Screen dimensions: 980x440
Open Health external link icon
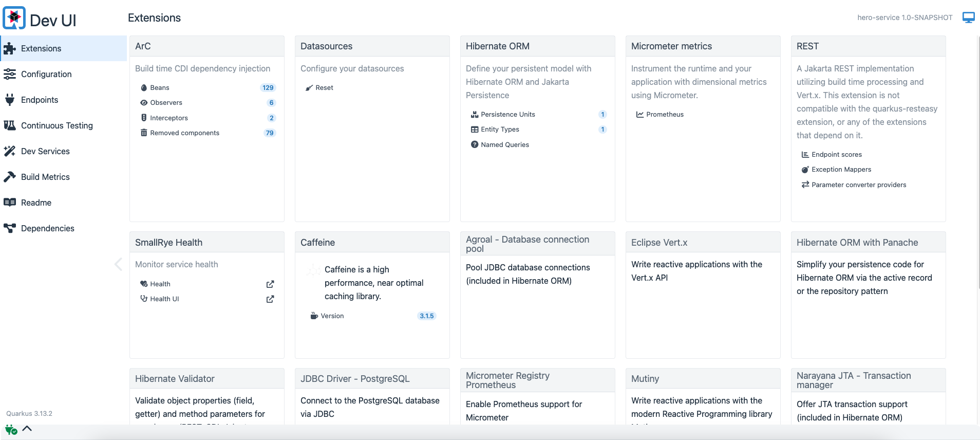(270, 284)
